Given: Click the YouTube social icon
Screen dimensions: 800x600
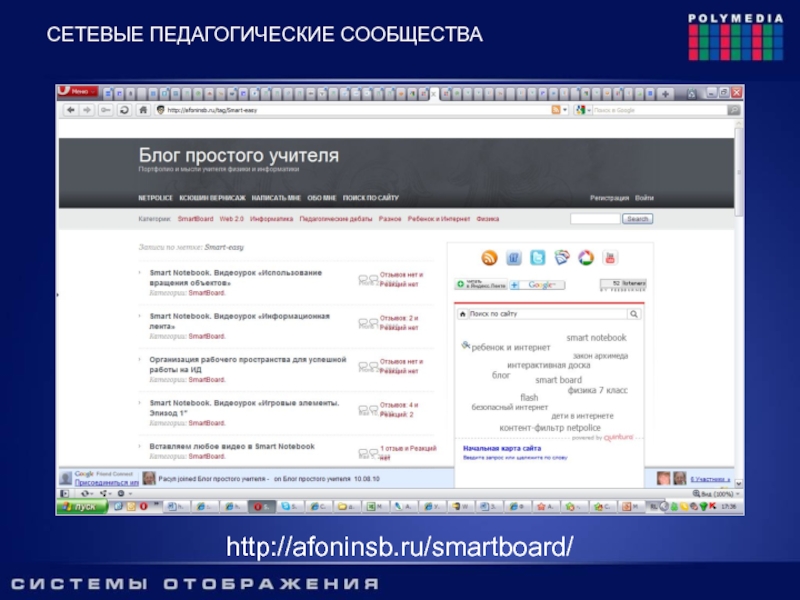Looking at the screenshot, I should pos(610,258).
